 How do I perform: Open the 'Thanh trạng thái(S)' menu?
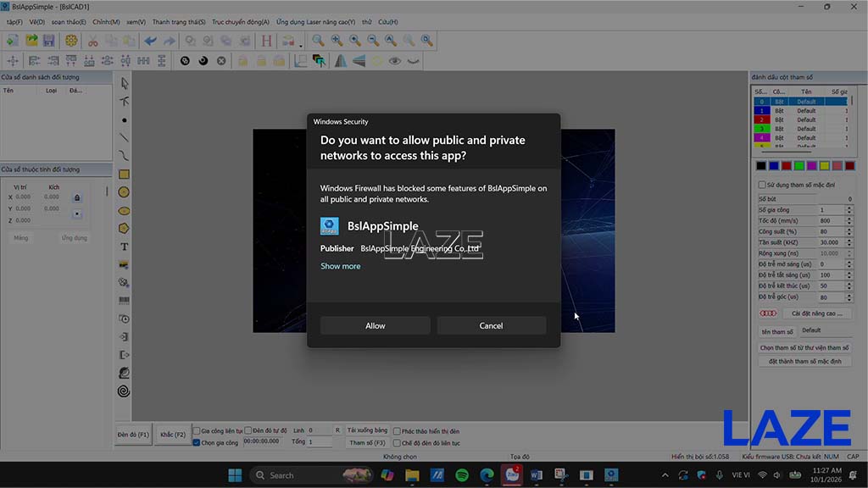coord(179,22)
